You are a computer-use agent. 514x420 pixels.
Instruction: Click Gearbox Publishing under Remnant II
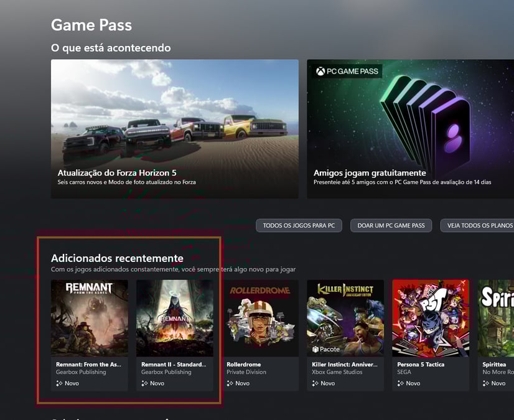tap(166, 372)
